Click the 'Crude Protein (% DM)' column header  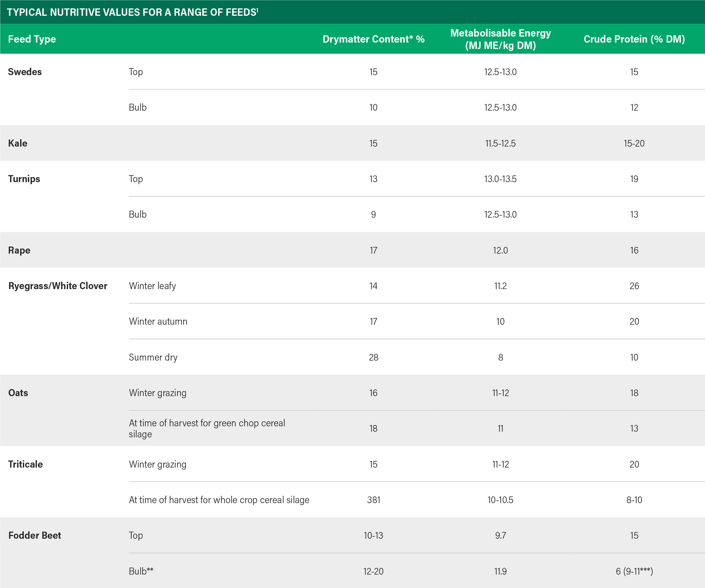point(634,39)
